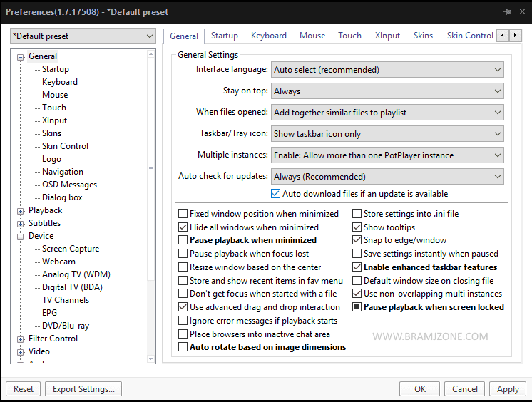Enable Auto rotate based on image dimensions
The image size is (532, 402).
coord(183,347)
